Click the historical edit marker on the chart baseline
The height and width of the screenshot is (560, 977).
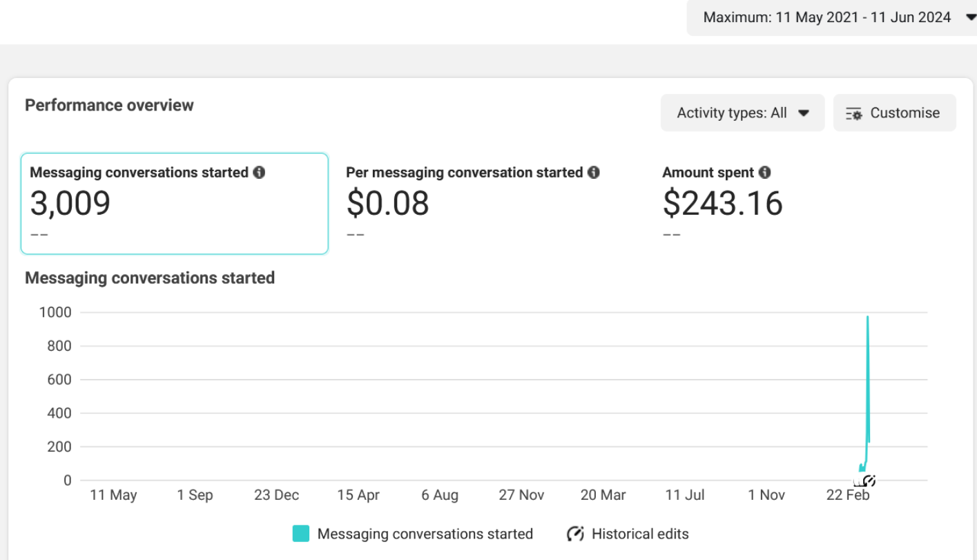869,481
